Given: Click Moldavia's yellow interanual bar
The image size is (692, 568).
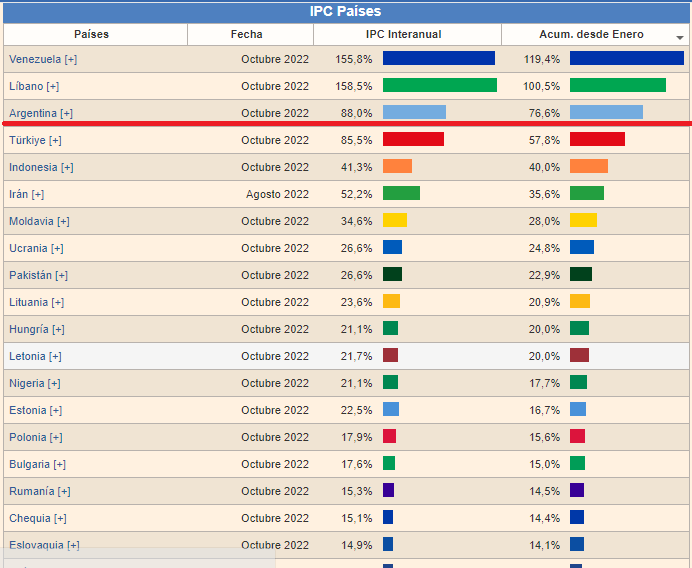Looking at the screenshot, I should click(394, 221).
